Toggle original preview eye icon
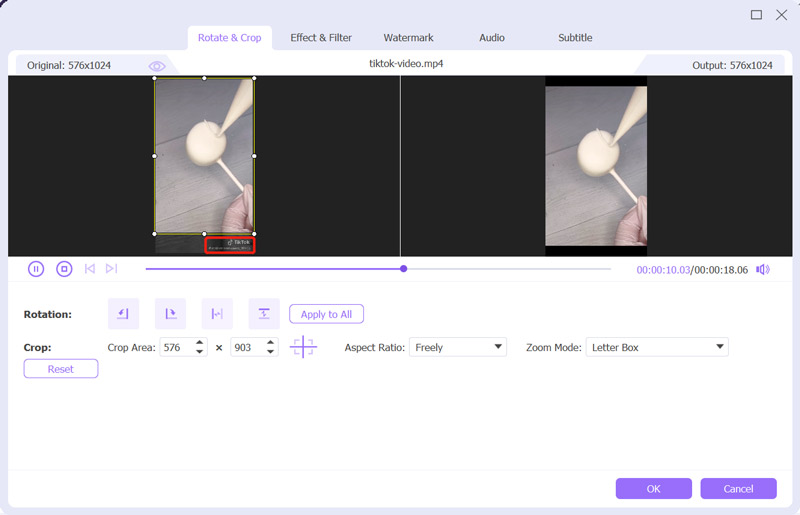Image resolution: width=800 pixels, height=515 pixels. click(x=157, y=66)
